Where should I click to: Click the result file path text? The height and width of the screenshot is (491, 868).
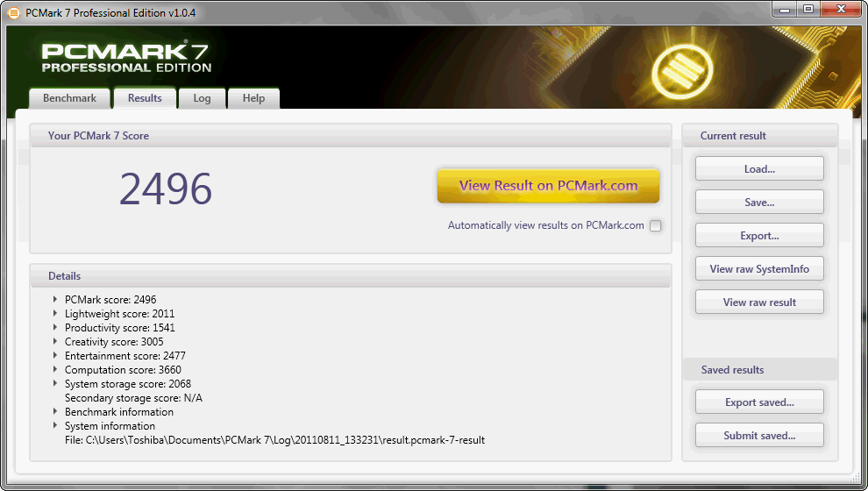click(274, 440)
